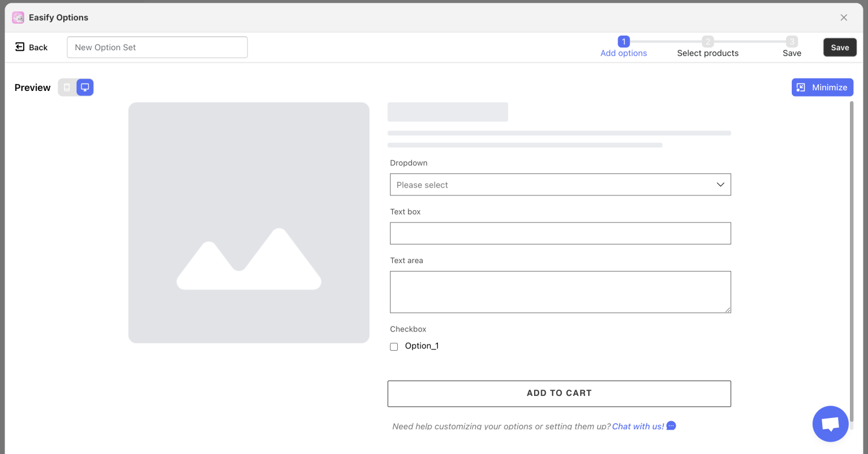Open the chat bubble widget
Image resolution: width=868 pixels, height=454 pixels.
830,424
